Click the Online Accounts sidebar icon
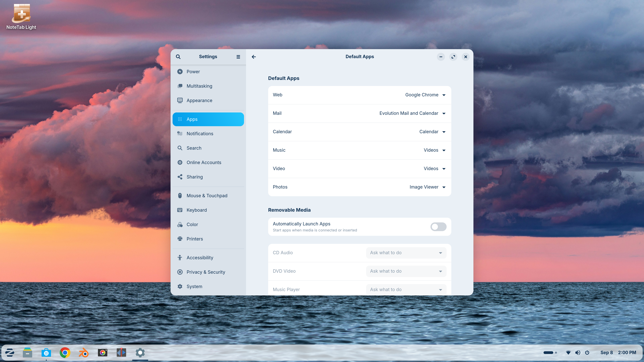This screenshot has height=362, width=644. [180, 162]
